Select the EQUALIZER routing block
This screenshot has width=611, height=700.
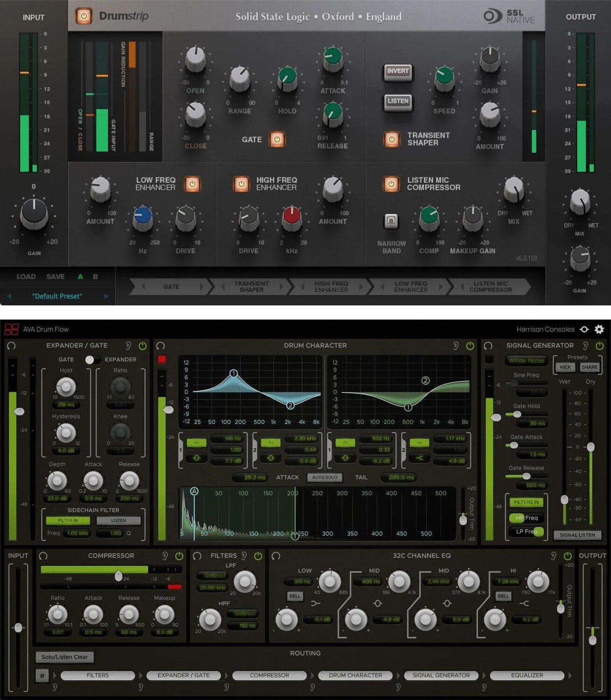(x=527, y=675)
